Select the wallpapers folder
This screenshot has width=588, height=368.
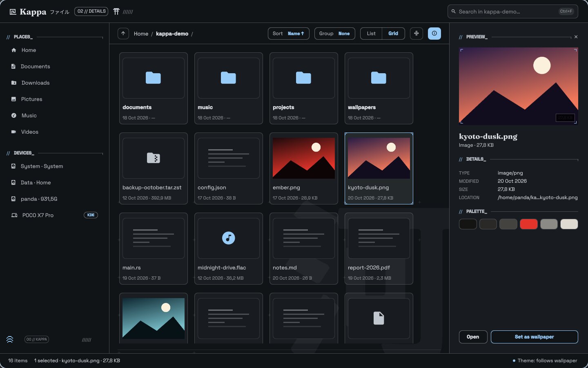click(379, 88)
